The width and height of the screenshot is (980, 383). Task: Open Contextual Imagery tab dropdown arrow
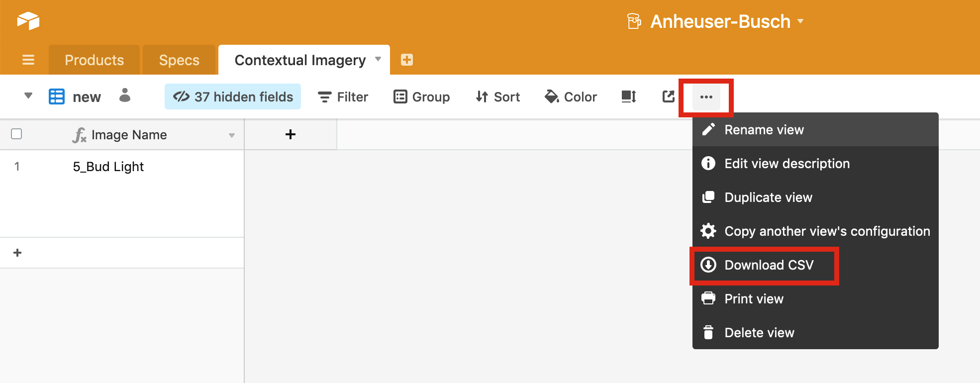pyautogui.click(x=378, y=59)
